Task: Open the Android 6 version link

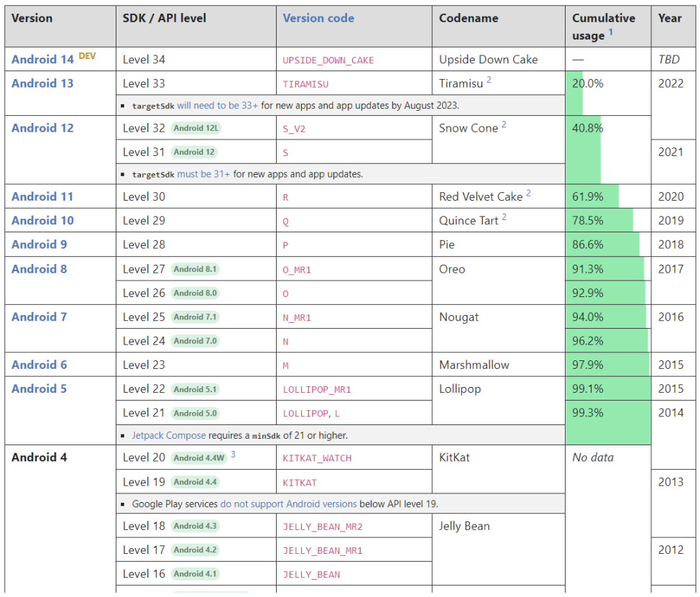Action: click(40, 365)
